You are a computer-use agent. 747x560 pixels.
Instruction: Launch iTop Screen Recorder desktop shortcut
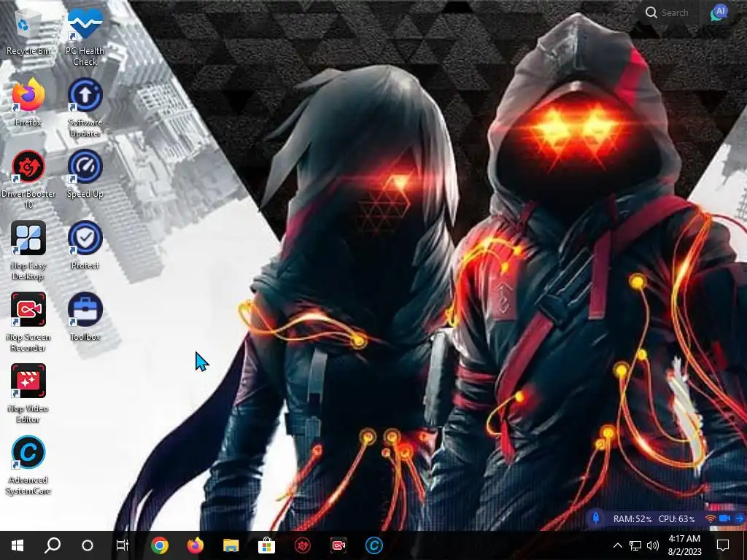coord(28,322)
